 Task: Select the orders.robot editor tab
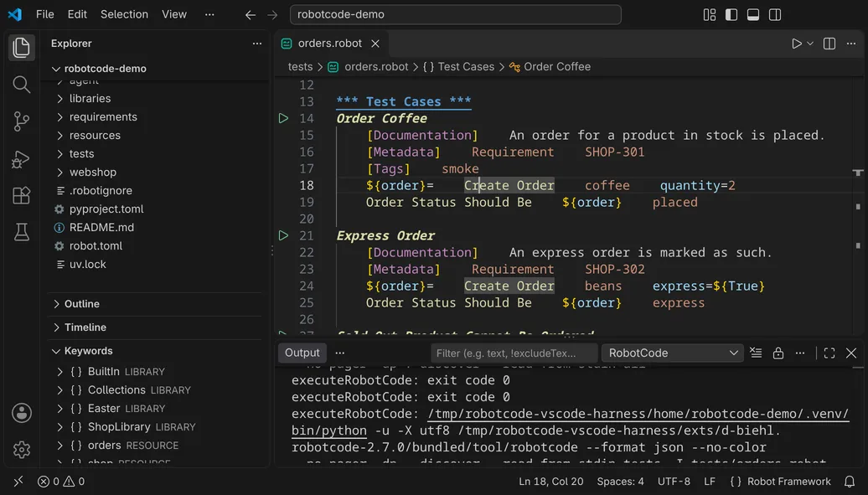pyautogui.click(x=329, y=44)
